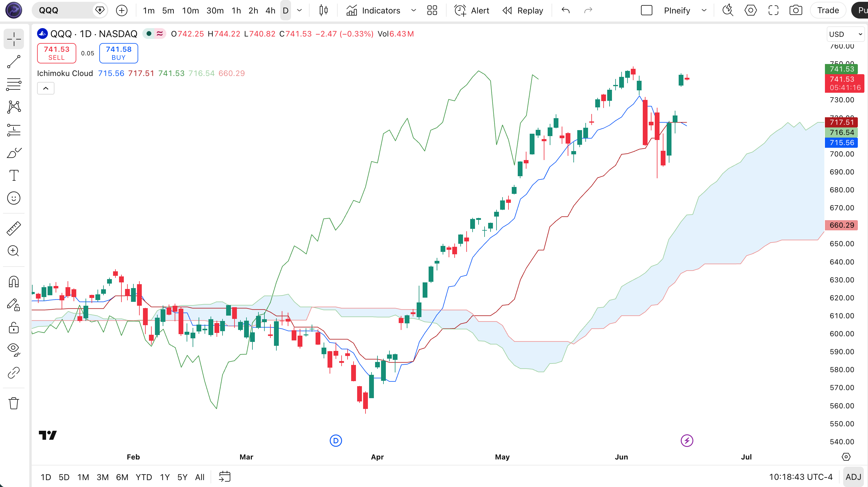Set range to 1D
This screenshot has height=487, width=868.
pyautogui.click(x=46, y=477)
